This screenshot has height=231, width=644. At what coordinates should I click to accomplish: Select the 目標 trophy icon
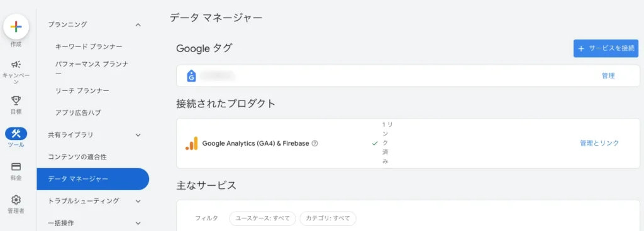pos(16,100)
